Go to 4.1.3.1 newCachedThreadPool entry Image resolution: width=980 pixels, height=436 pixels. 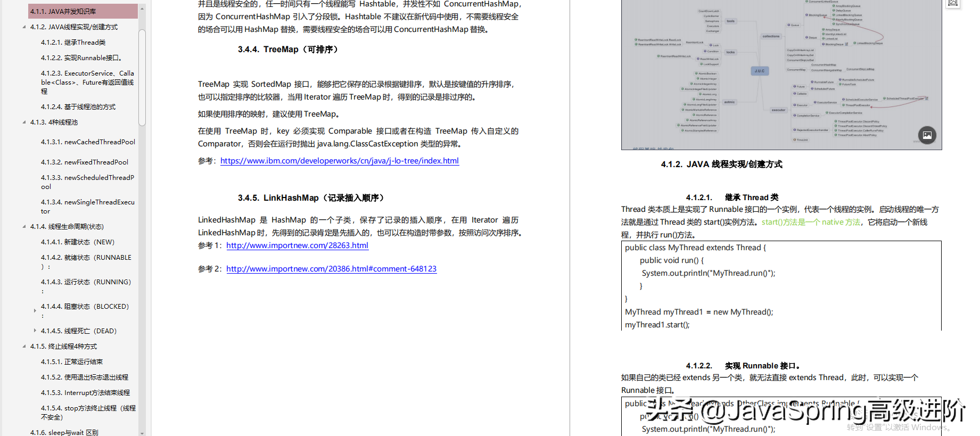click(x=88, y=142)
